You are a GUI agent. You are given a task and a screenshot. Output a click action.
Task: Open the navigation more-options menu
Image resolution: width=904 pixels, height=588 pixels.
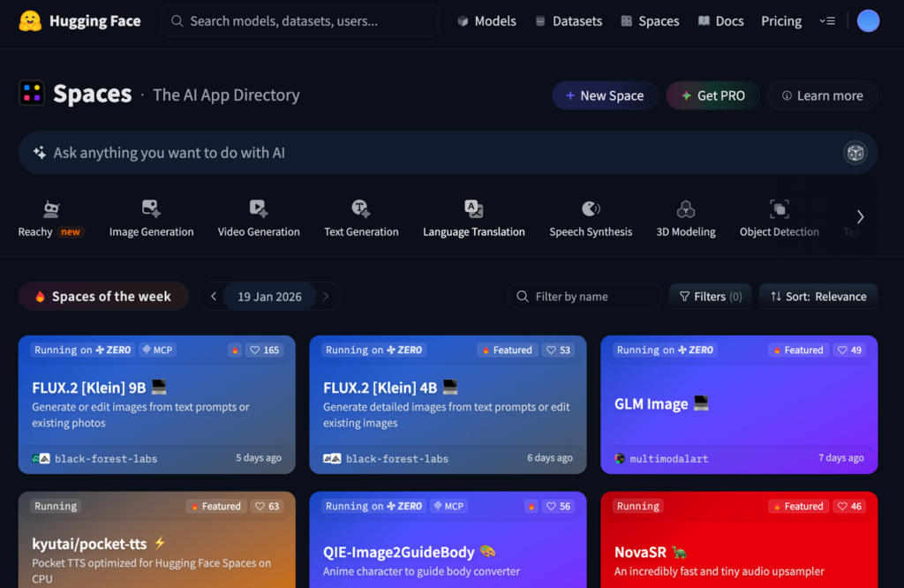827,21
